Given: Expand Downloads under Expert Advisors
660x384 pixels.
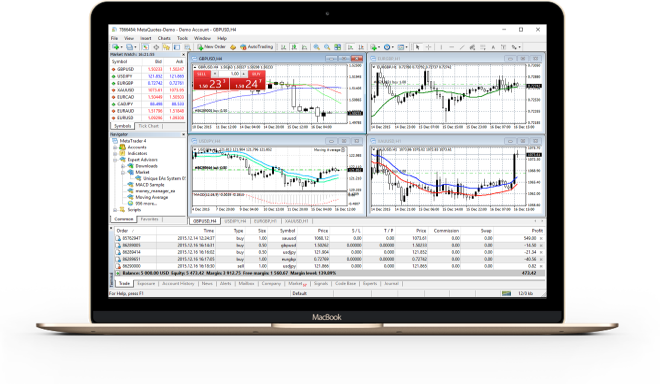Looking at the screenshot, I should 123,166.
